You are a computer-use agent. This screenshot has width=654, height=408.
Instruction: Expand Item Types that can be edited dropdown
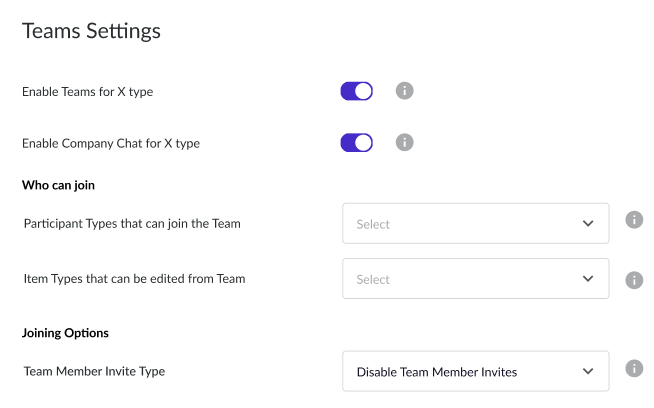[475, 279]
